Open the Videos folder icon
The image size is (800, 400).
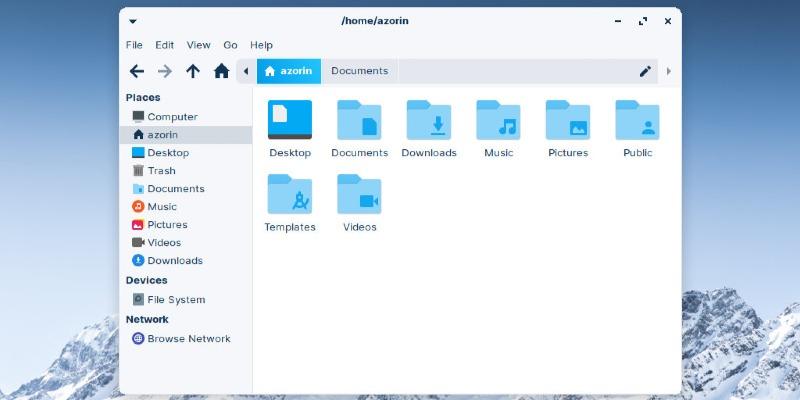359,194
